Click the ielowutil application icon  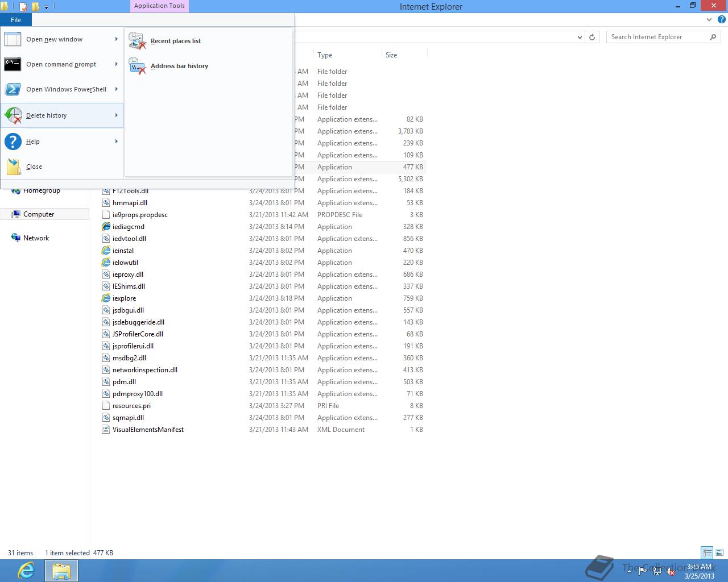(106, 263)
